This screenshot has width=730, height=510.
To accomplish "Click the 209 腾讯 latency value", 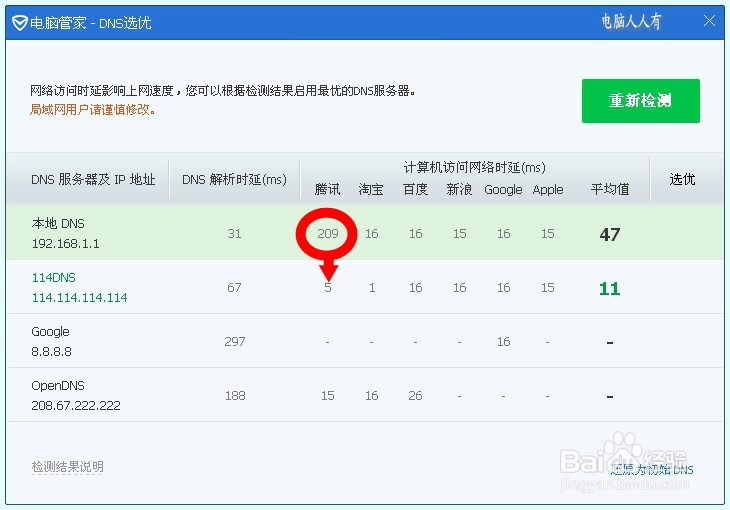I will click(x=328, y=233).
